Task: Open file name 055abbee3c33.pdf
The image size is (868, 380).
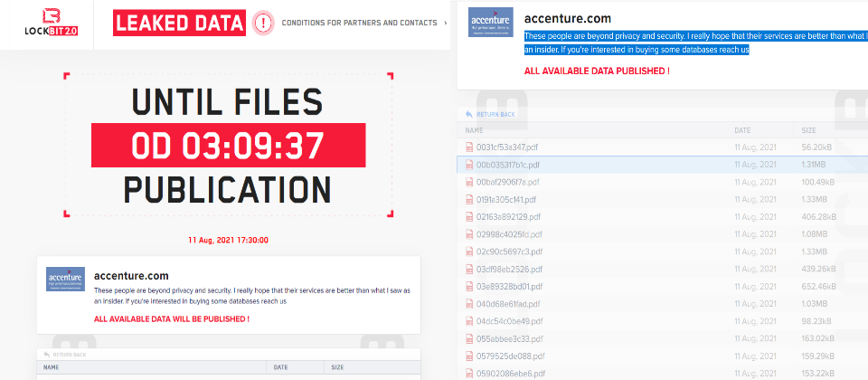Action: (509, 338)
